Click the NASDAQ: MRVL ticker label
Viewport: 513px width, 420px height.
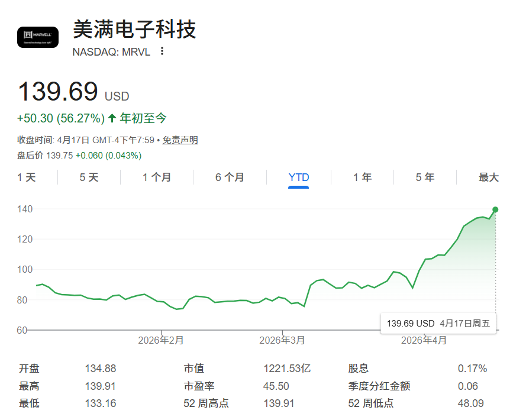(110, 52)
